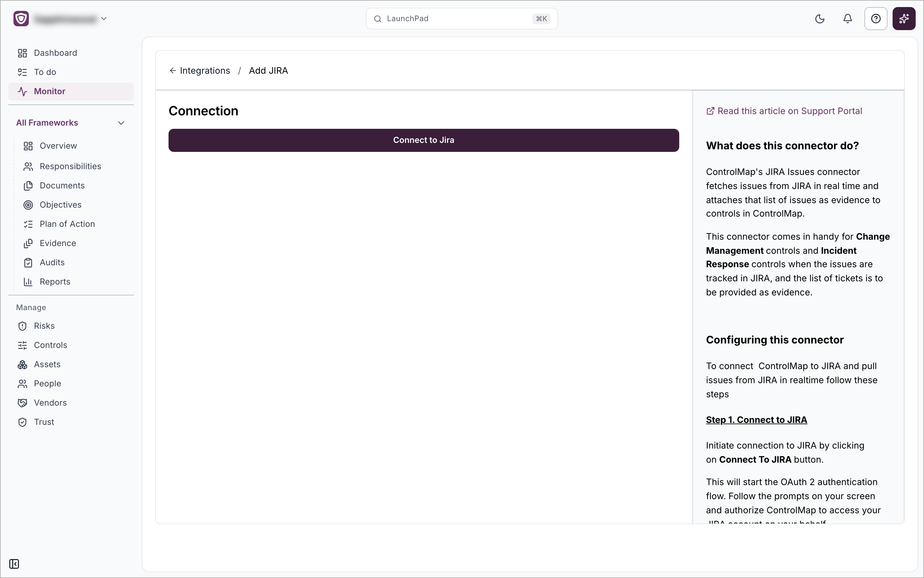Collapse the All Frameworks section
The width and height of the screenshot is (924, 578).
pyautogui.click(x=71, y=123)
